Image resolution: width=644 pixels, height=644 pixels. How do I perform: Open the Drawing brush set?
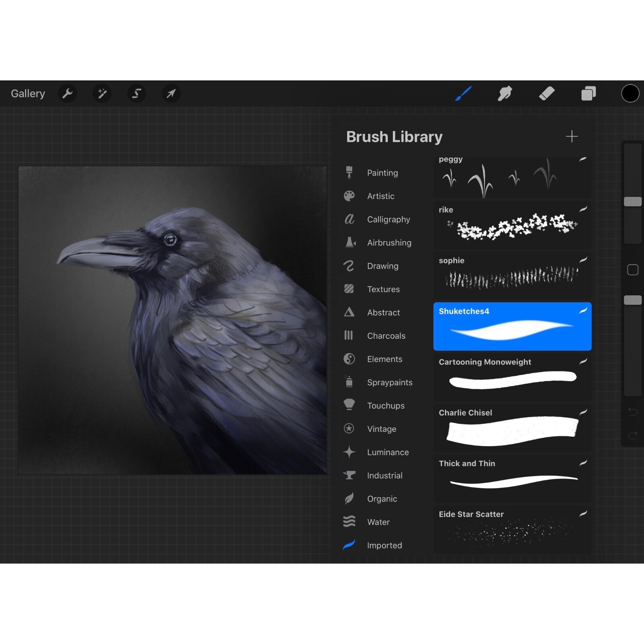click(x=382, y=266)
